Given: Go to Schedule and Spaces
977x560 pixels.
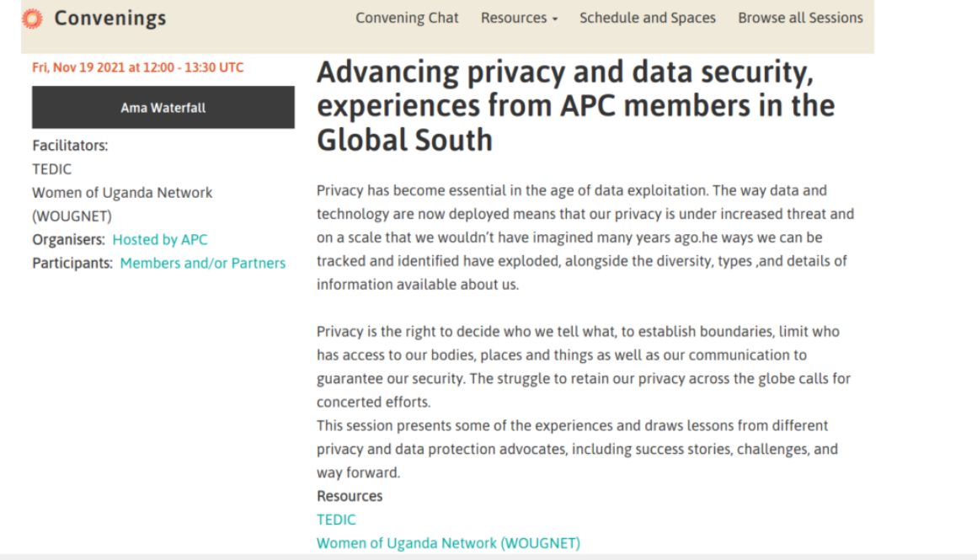Looking at the screenshot, I should coord(648,18).
